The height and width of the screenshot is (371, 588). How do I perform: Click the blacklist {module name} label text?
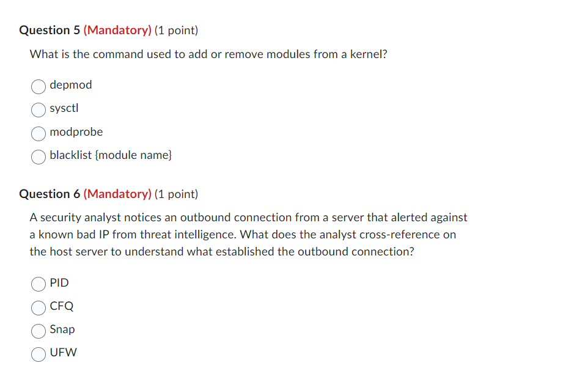(111, 155)
